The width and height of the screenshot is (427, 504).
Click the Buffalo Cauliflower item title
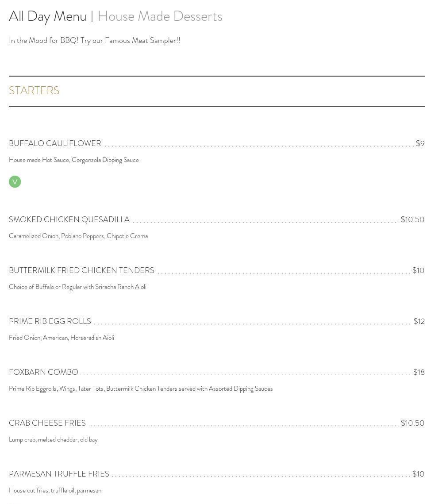55,143
